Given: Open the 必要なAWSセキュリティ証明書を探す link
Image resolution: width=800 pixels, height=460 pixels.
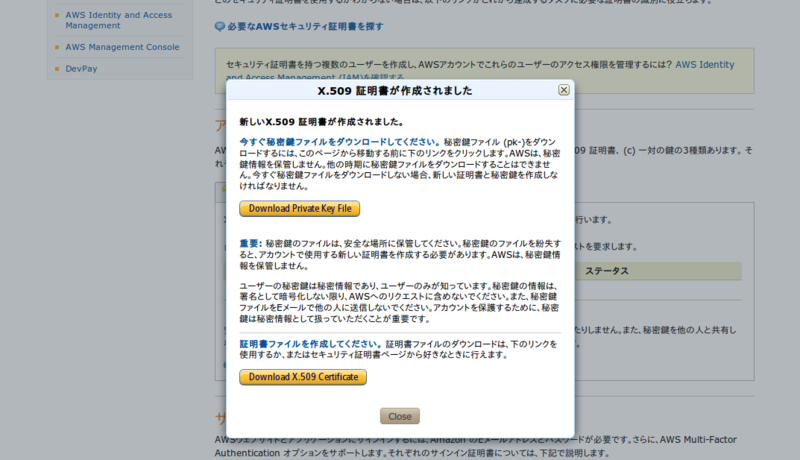Looking at the screenshot, I should point(305,27).
